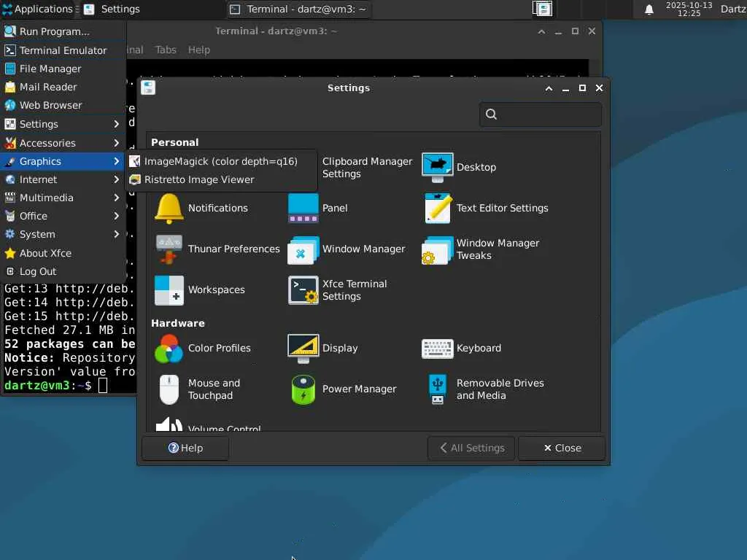
Task: Open the Tabs menu in Terminal
Action: 166,50
